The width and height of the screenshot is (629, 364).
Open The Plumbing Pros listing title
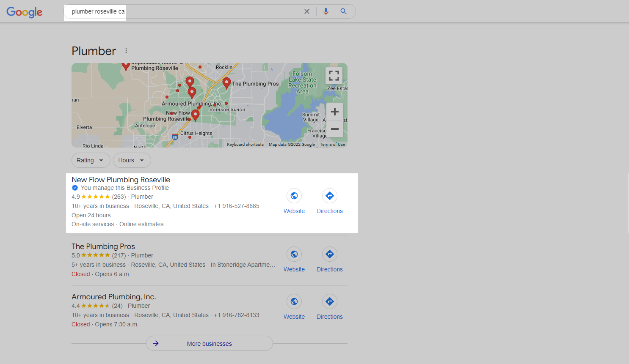point(103,246)
